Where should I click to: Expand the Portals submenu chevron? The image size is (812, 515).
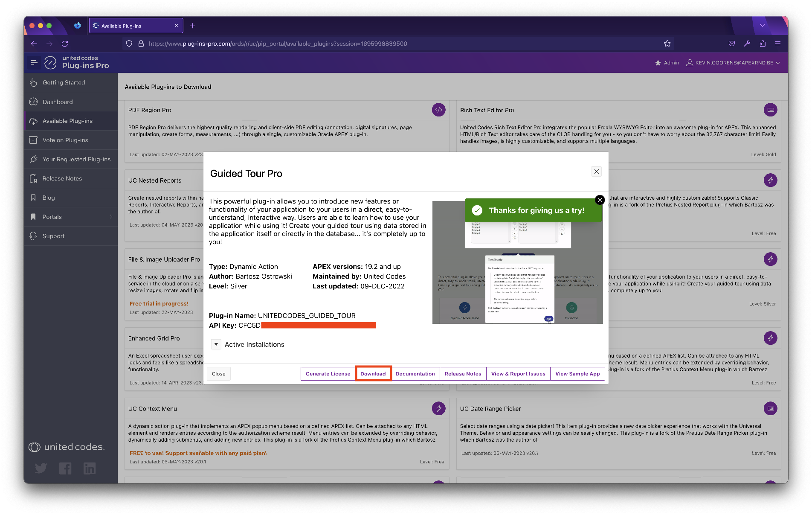click(x=111, y=217)
